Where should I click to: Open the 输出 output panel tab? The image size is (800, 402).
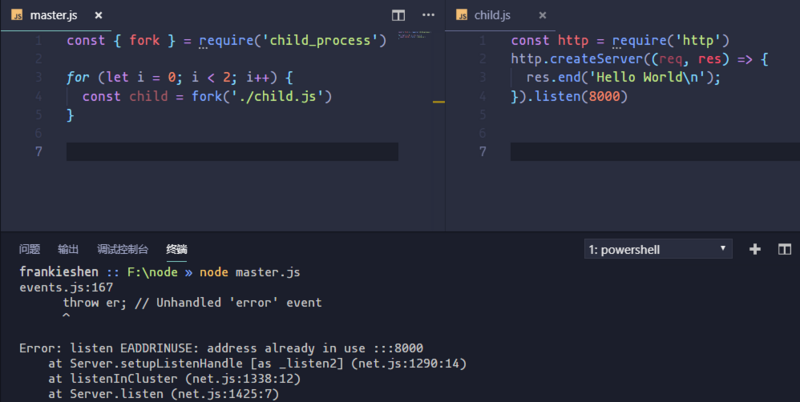click(x=68, y=249)
